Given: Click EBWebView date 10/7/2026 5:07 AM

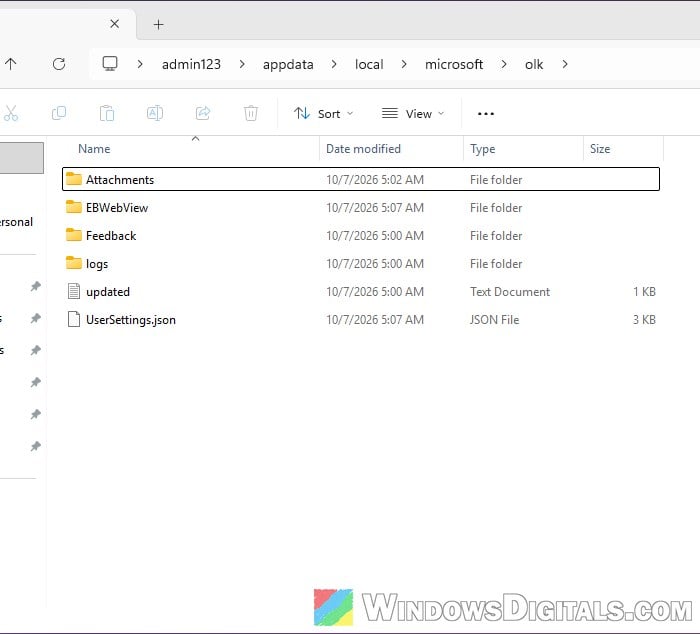Looking at the screenshot, I should [x=375, y=208].
